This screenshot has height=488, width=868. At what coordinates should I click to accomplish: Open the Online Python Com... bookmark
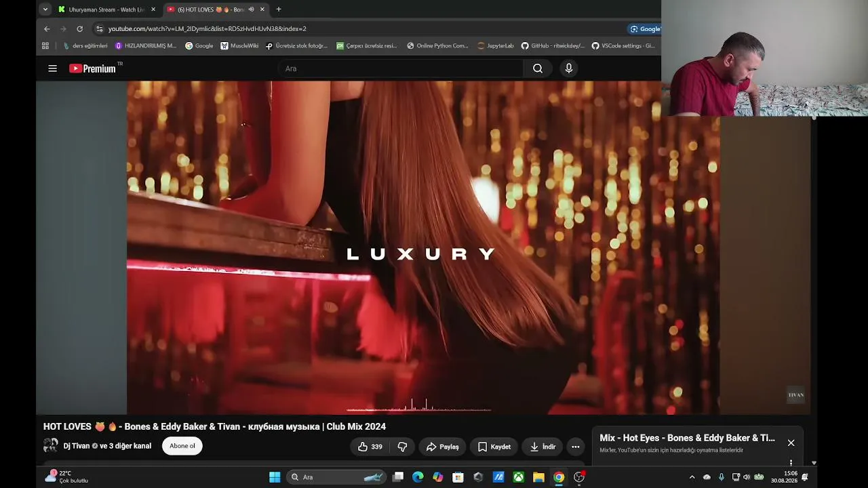[x=437, y=46]
